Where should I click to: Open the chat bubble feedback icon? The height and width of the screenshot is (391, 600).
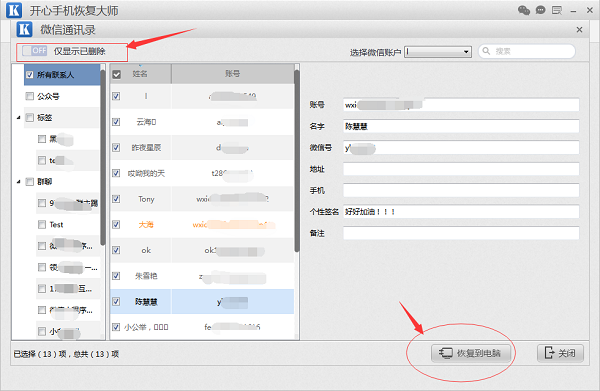coord(540,10)
